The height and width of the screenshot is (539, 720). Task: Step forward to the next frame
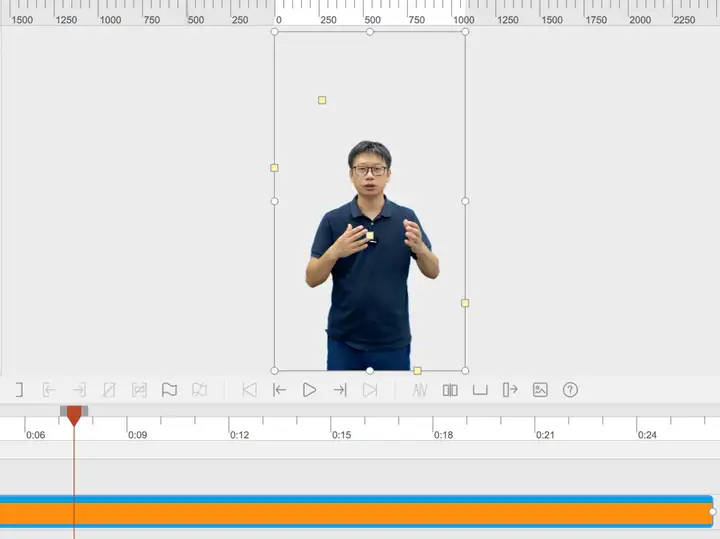(x=340, y=390)
